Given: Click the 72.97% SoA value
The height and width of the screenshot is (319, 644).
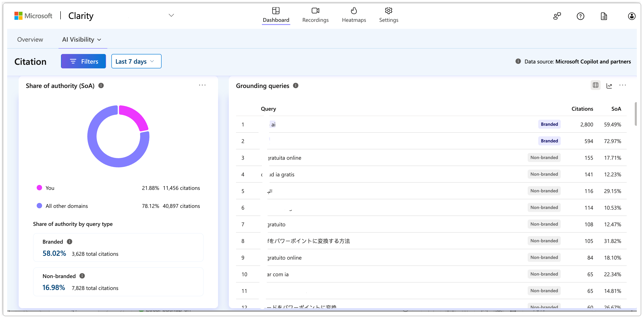Looking at the screenshot, I should pyautogui.click(x=612, y=141).
